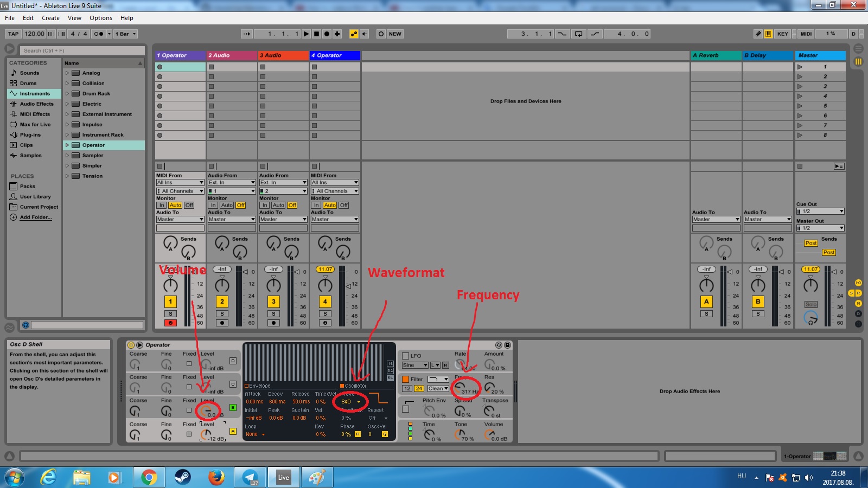Screen dimensions: 868x488
Task: Click the transport Stop button
Action: 317,34
